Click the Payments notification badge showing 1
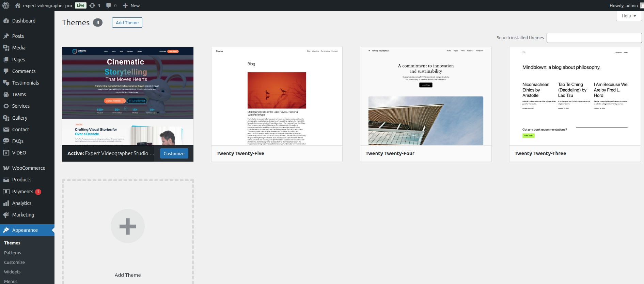Viewport: 644px width, 284px height. coord(38,192)
